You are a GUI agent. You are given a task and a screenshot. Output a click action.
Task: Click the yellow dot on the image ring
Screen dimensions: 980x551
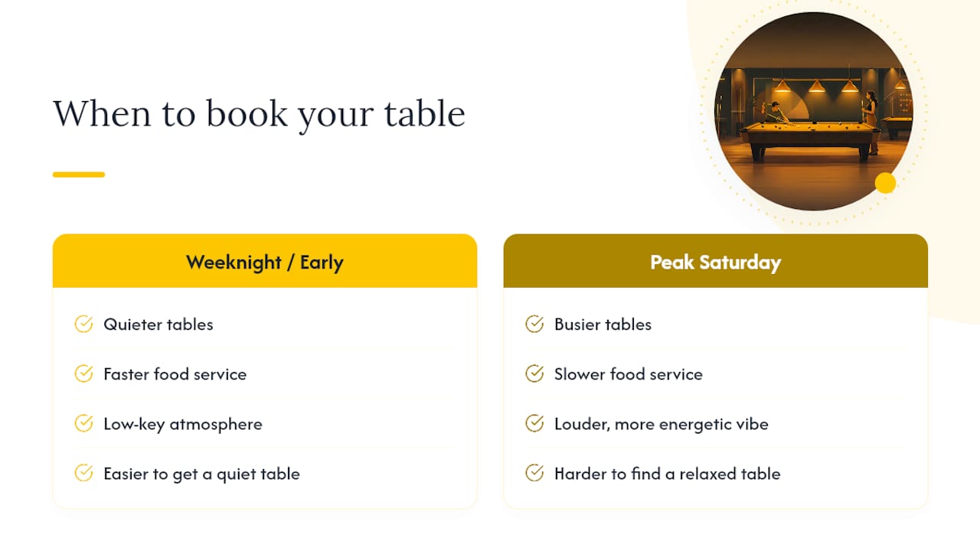886,183
